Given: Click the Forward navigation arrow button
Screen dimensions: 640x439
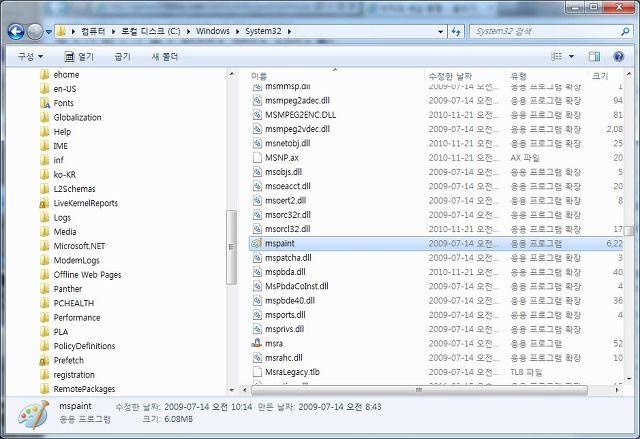Looking at the screenshot, I should 35,31.
